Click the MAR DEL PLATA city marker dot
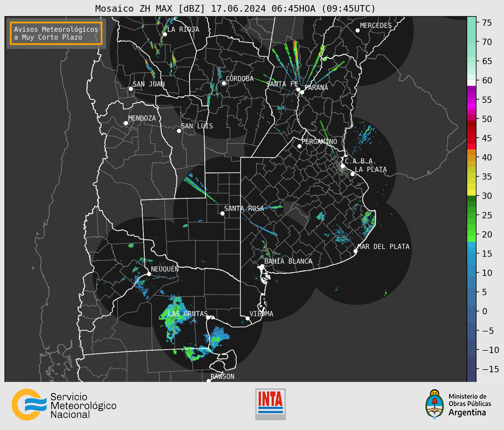Image resolution: width=504 pixels, height=430 pixels. pyautogui.click(x=356, y=251)
